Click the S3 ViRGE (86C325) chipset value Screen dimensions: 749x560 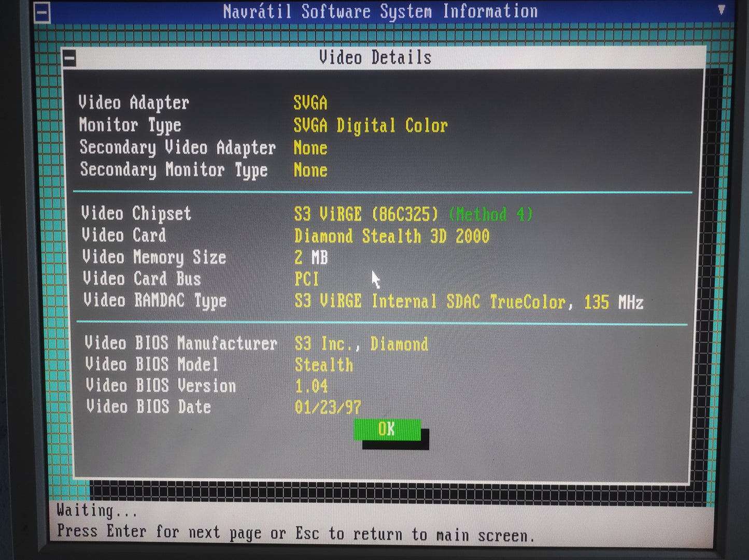click(x=366, y=214)
